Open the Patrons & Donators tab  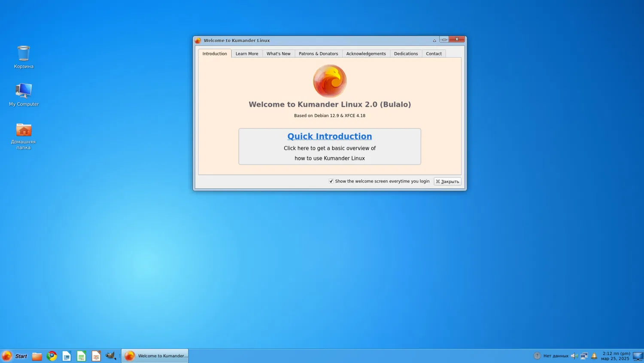319,54
